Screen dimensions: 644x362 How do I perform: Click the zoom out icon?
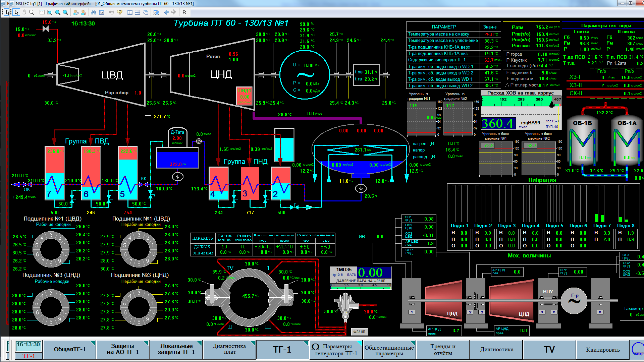(57, 12)
